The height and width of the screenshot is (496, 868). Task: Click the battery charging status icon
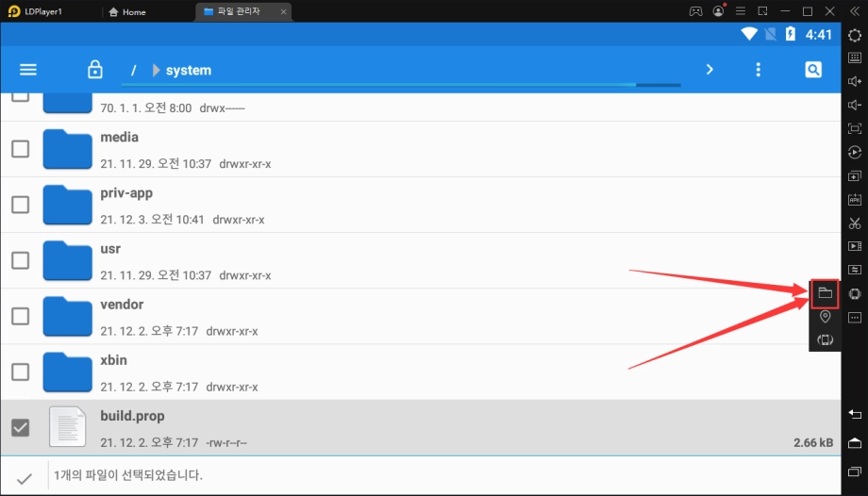coord(791,34)
